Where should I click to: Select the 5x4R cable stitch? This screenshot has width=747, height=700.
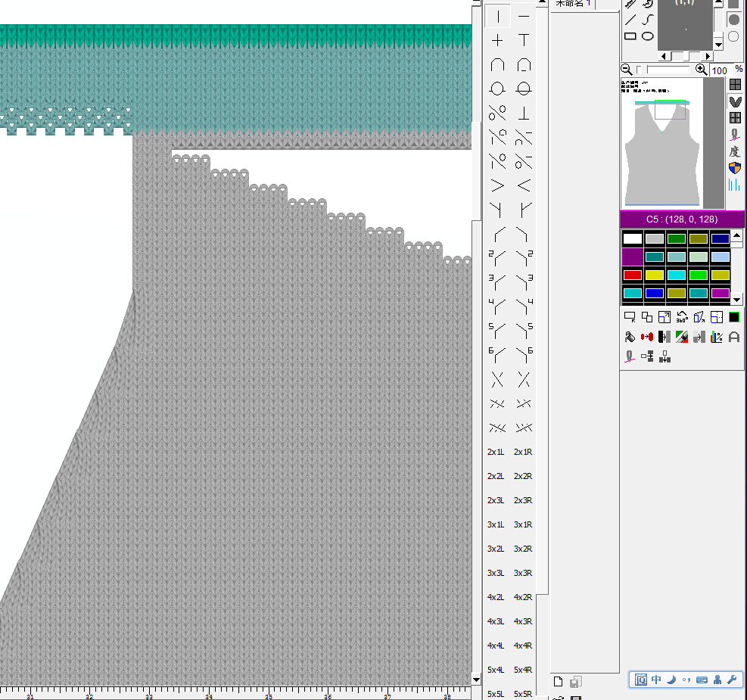point(523,670)
